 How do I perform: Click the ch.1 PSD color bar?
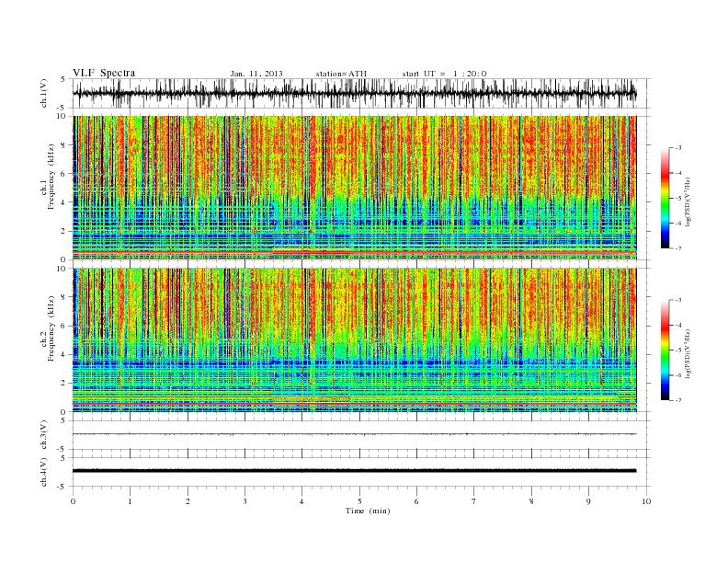[x=665, y=198]
